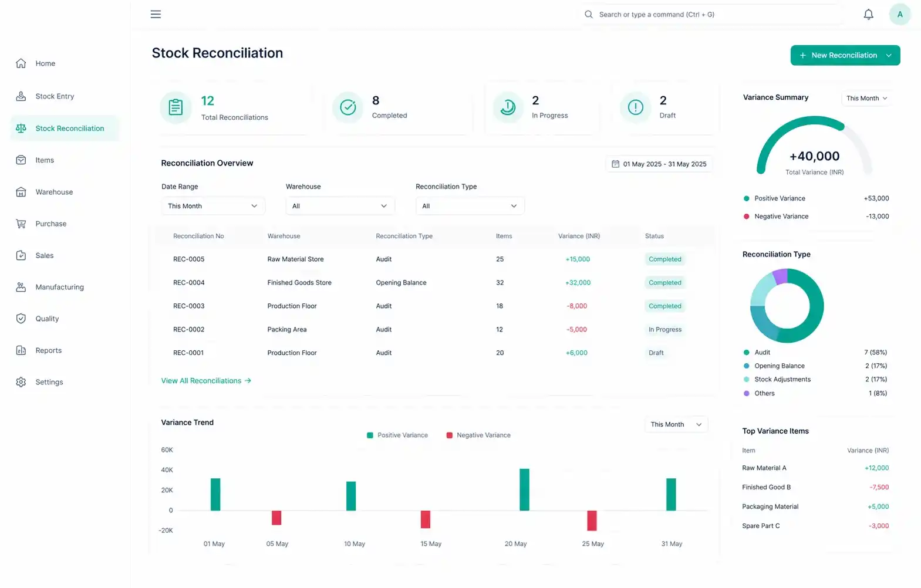Image resolution: width=921 pixels, height=588 pixels.
Task: Click the Others legend entry
Action: (764, 394)
